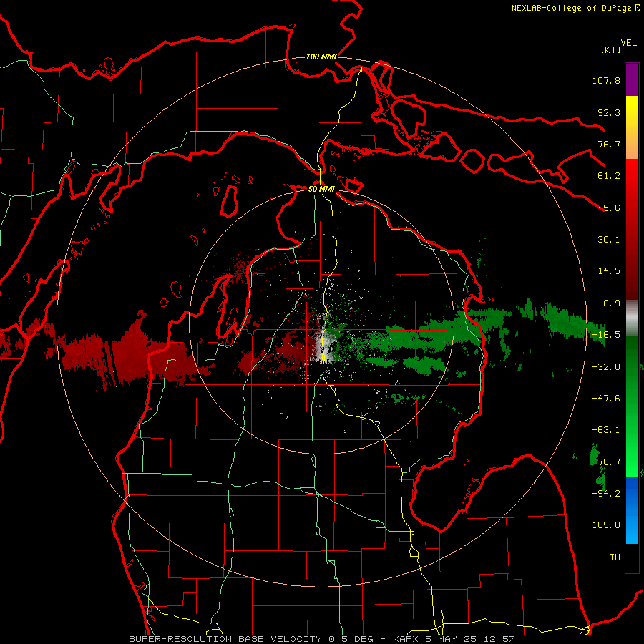Screen dimensions: 644x644
Task: Click the gray-white zero-velocity segment of color bar
Action: pyautogui.click(x=632, y=318)
